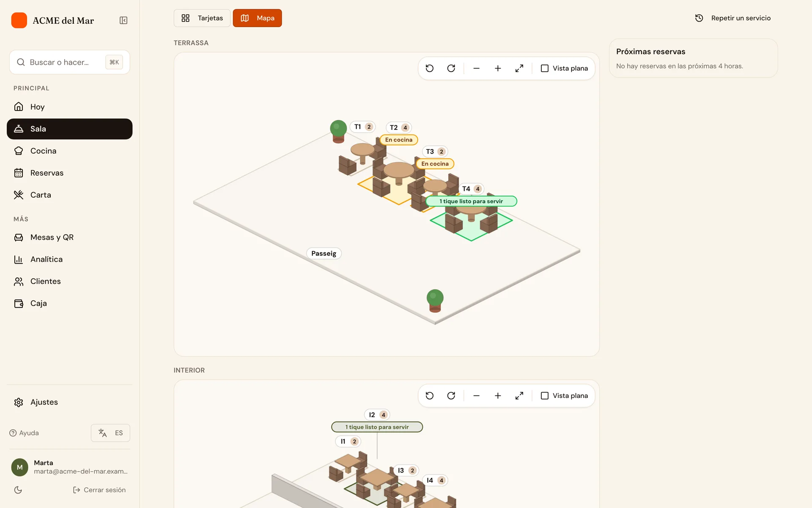The image size is (812, 508).
Task: Focus the Buscar o hacer search field
Action: (x=69, y=62)
